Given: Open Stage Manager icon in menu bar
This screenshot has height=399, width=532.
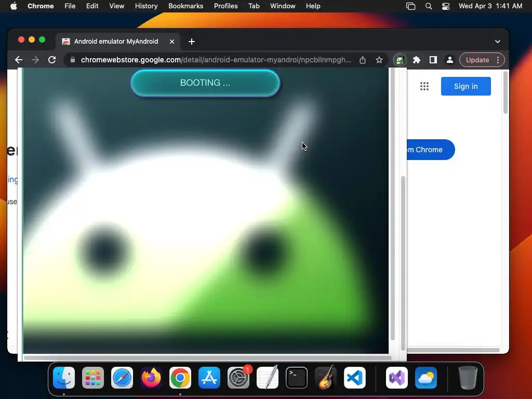Looking at the screenshot, I should coord(410,6).
